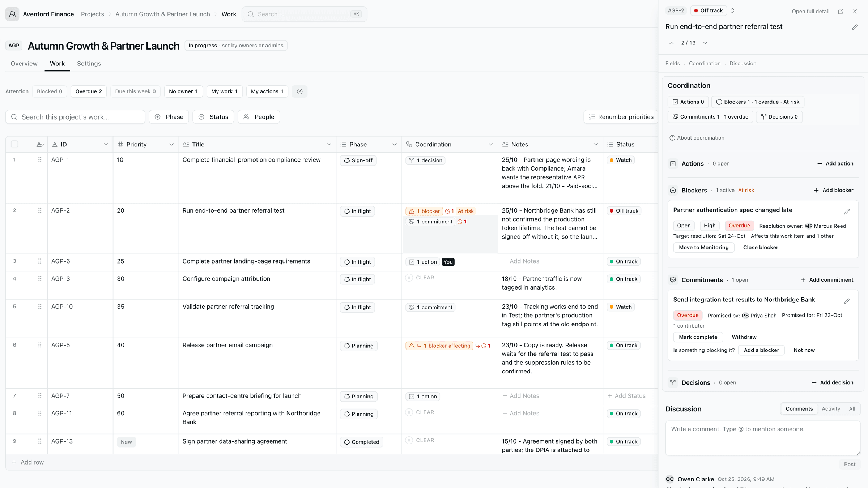Grab the drag handle for row AGP-5
Screen dimensions: 868x488
[40, 345]
